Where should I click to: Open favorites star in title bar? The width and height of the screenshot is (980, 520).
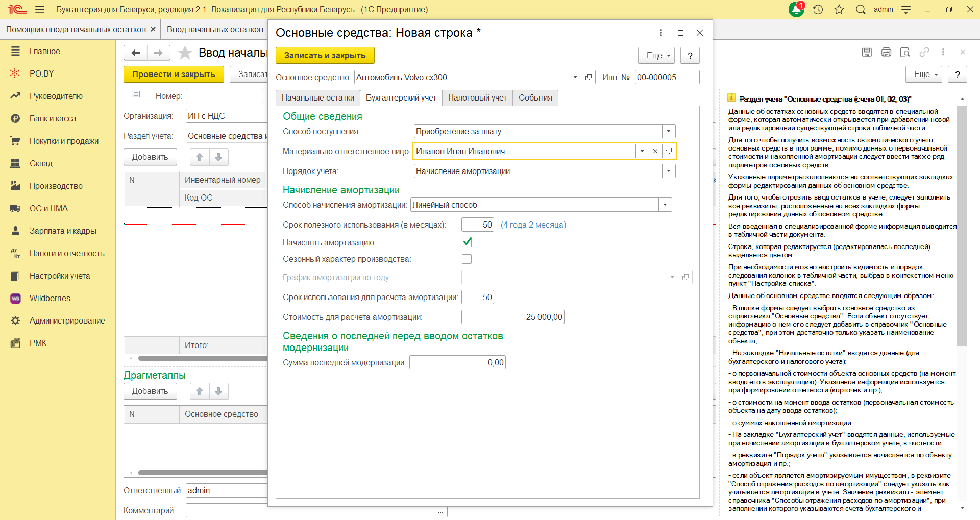pos(839,10)
